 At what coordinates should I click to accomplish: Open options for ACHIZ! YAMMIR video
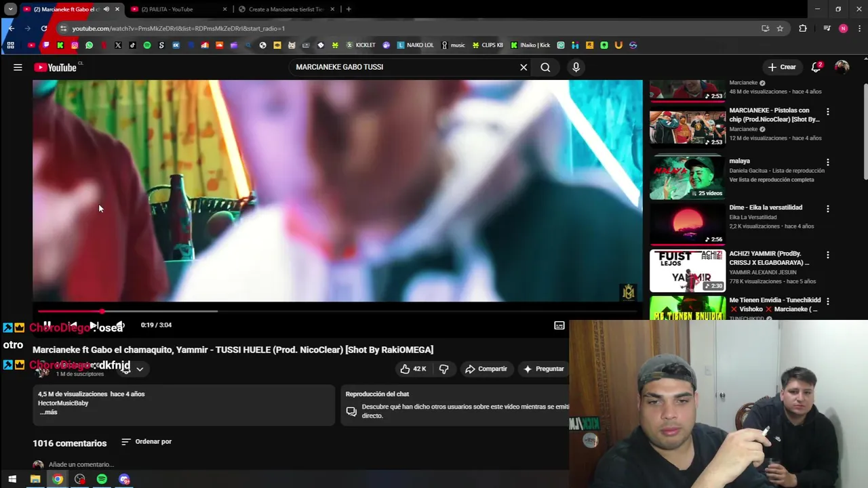(x=827, y=255)
